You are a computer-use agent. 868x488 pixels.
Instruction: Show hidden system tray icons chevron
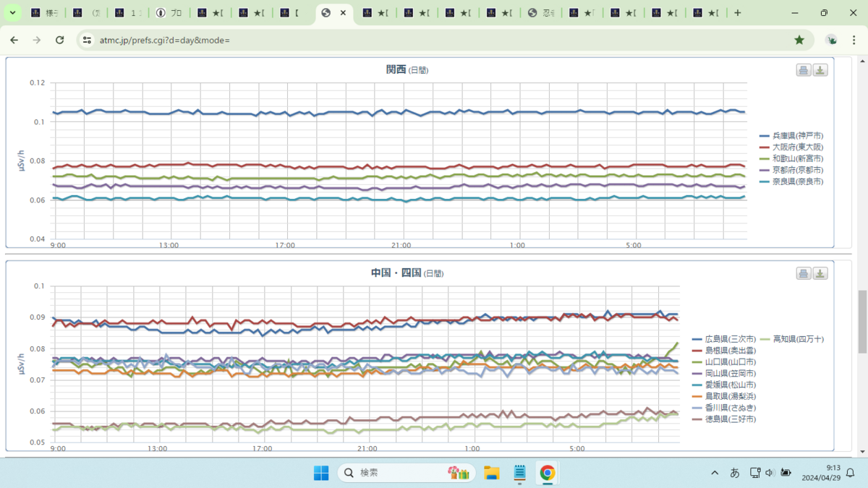[715, 473]
